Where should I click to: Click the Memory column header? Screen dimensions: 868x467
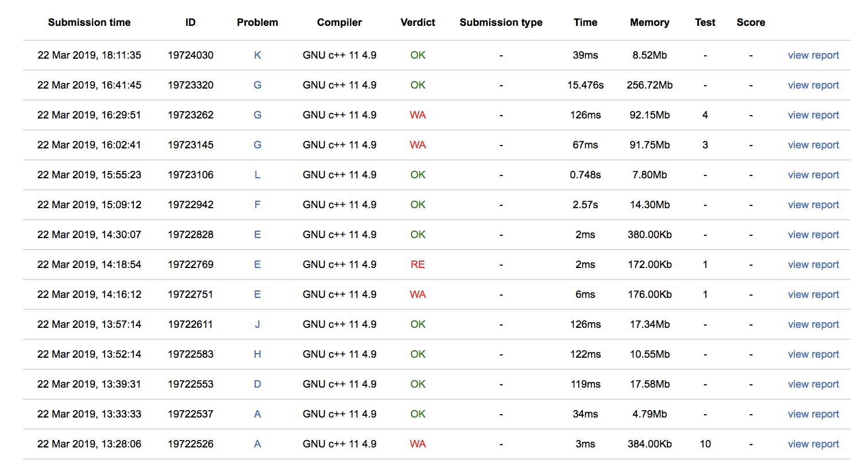tap(650, 22)
